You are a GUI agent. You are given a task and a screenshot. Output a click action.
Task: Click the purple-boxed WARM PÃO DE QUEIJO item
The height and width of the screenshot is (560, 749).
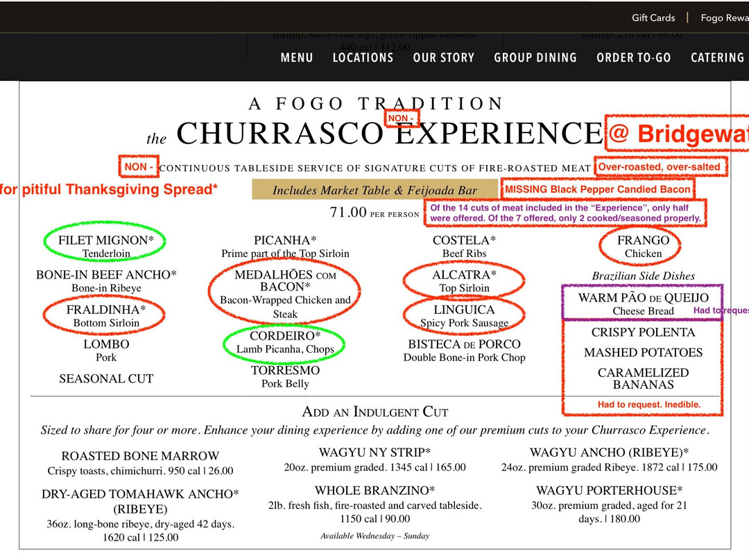coord(642,304)
